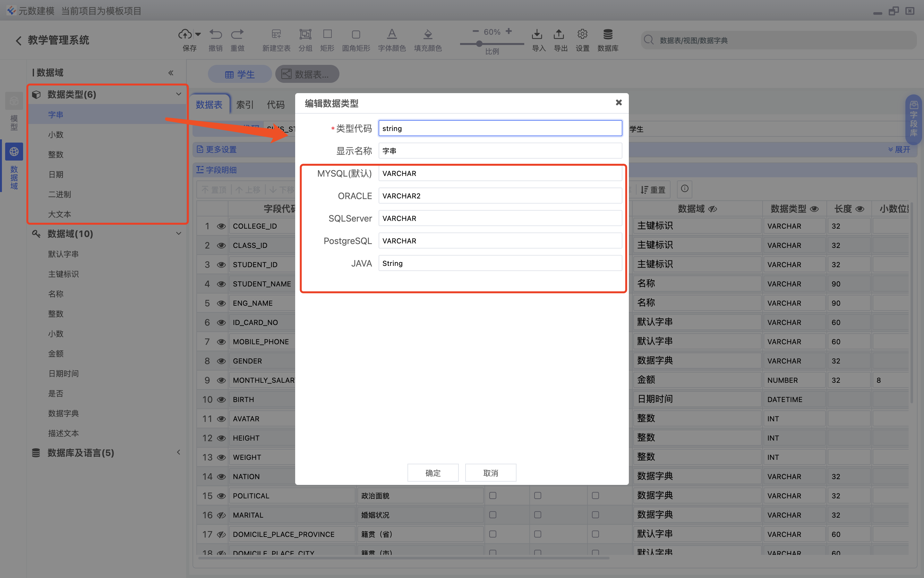Image resolution: width=924 pixels, height=578 pixels.
Task: Switch to the 数据表 tab
Action: (x=209, y=104)
